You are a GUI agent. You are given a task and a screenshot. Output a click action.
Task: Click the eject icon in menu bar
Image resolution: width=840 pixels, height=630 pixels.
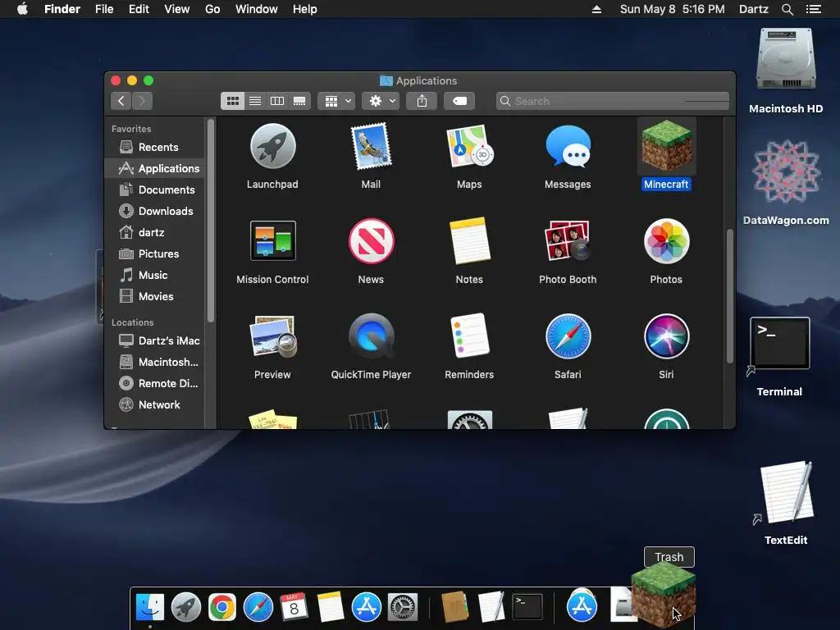point(596,9)
